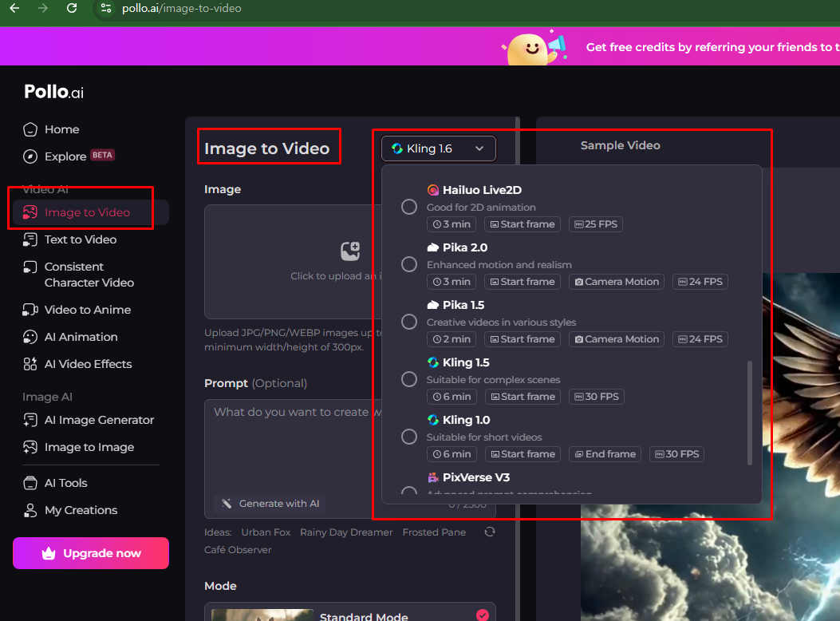This screenshot has width=840, height=621.
Task: Click the image upload area
Action: [x=294, y=262]
